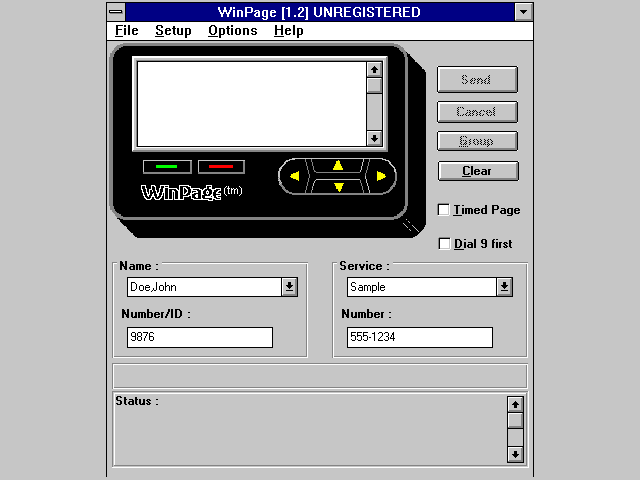Enable the Timed Page checkbox
Screen dimensions: 640x480
444,210
